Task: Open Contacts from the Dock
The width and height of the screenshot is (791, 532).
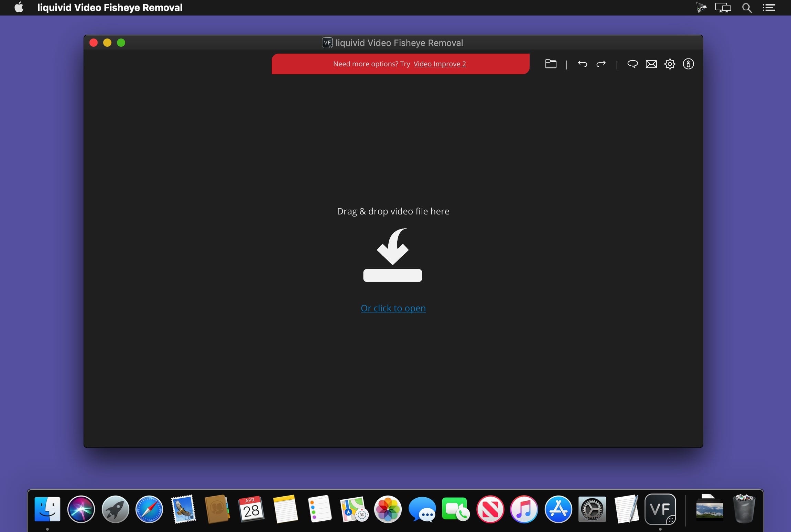Action: (x=217, y=509)
